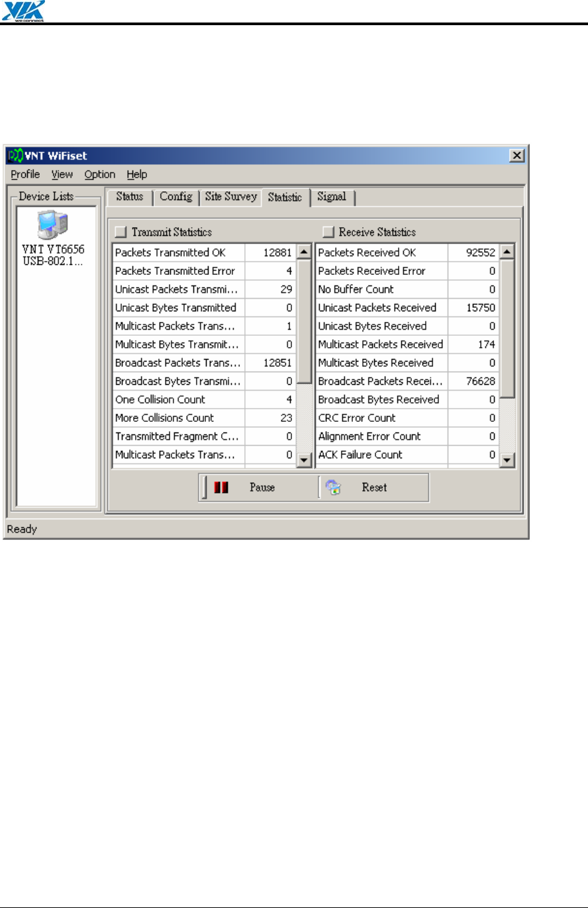
Task: Click up arrow of receive list scrollbar
Action: tap(507, 252)
